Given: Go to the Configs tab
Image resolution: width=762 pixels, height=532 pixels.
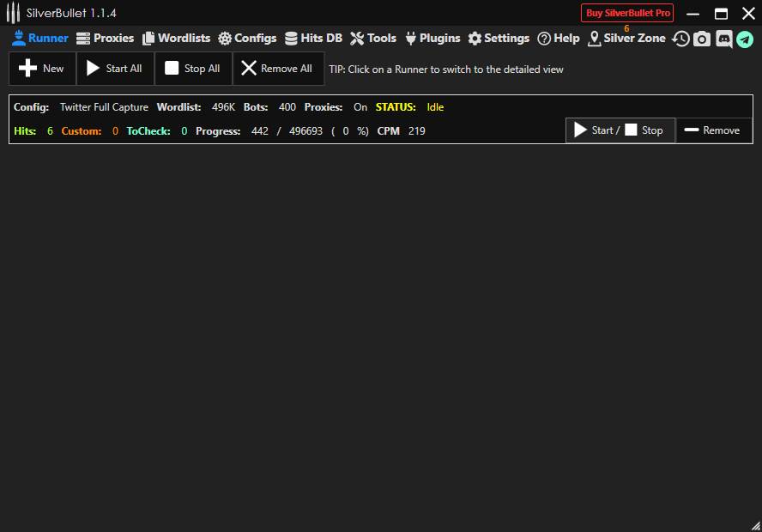Looking at the screenshot, I should pos(247,38).
